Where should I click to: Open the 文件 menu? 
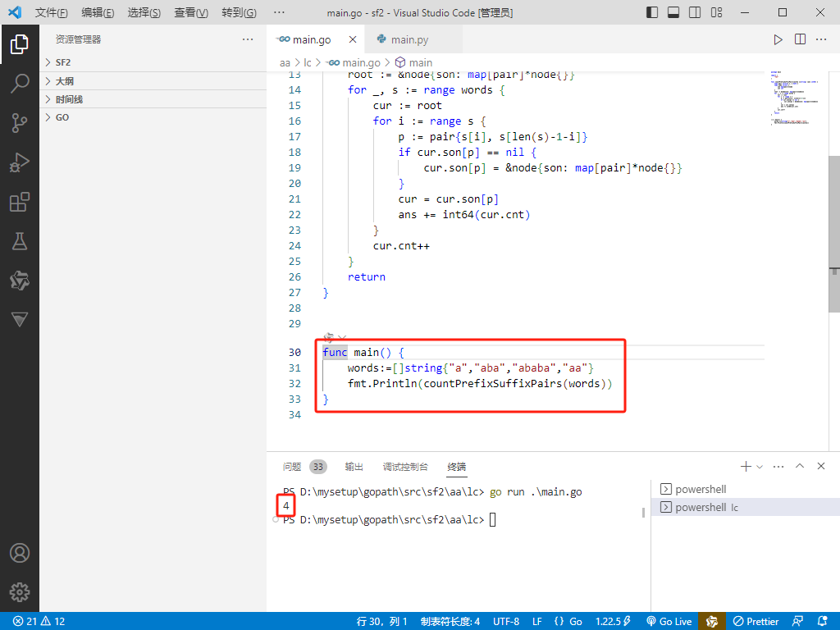click(x=51, y=12)
